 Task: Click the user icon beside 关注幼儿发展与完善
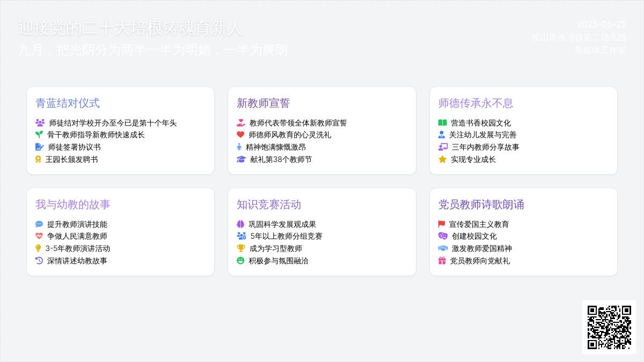[x=442, y=135]
